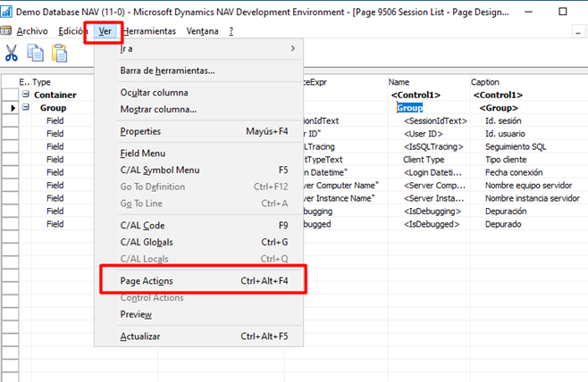Image resolution: width=588 pixels, height=382 pixels.
Task: Open the Edición menu
Action: pyautogui.click(x=72, y=31)
